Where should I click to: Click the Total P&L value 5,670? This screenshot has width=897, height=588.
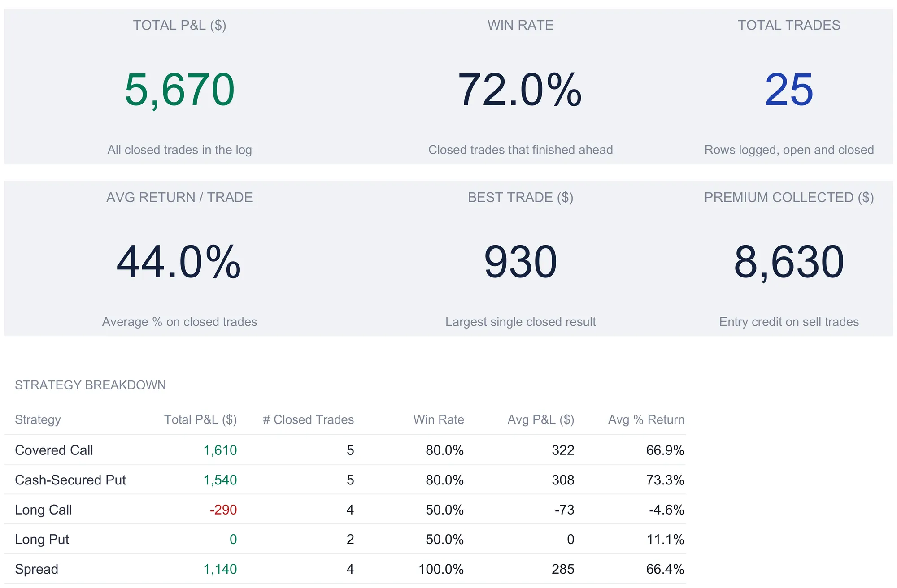[x=179, y=90]
